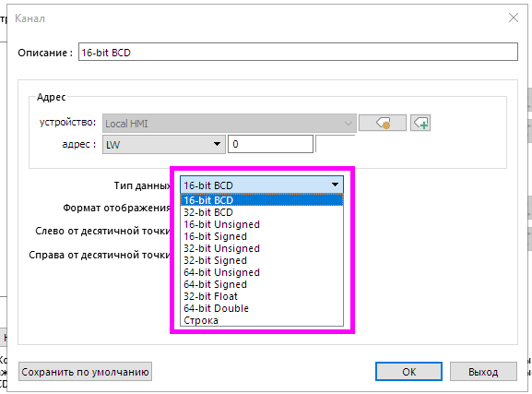Click Сохранить по умолчанию button
The image size is (532, 394).
coord(85,372)
